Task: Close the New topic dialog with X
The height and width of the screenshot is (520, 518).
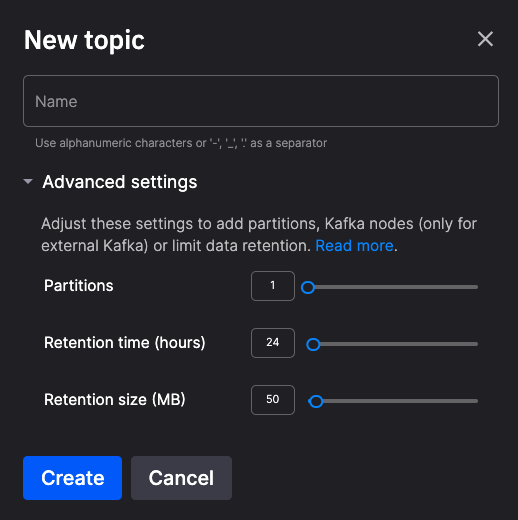Action: click(x=485, y=39)
